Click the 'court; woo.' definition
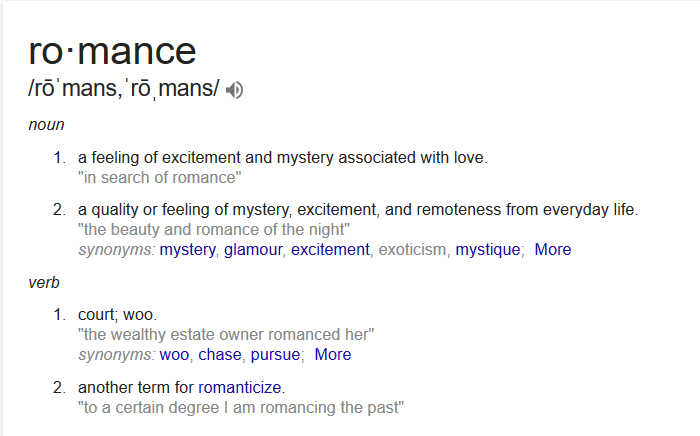This screenshot has height=436, width=700. tap(117, 315)
